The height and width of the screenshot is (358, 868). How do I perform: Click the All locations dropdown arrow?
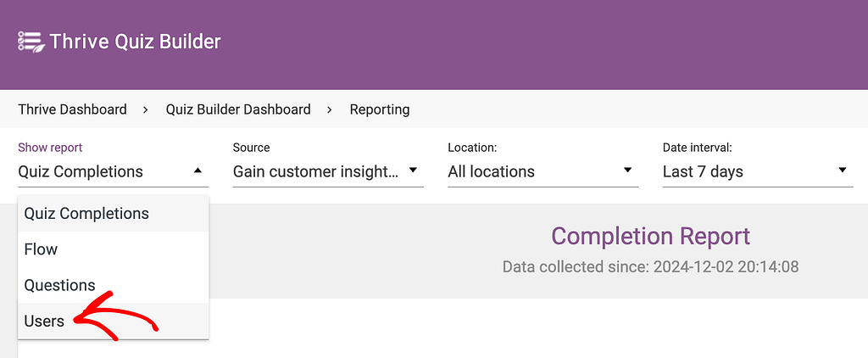[x=628, y=171]
